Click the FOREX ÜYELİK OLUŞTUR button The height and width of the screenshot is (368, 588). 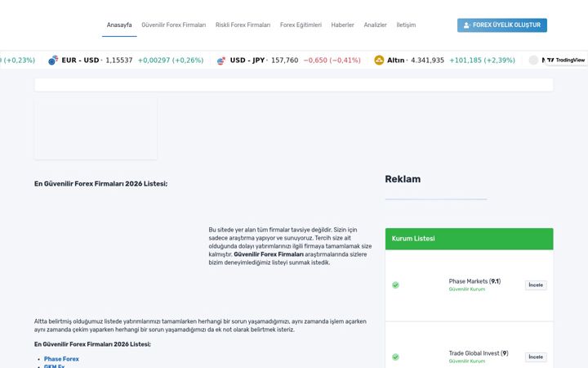point(501,25)
